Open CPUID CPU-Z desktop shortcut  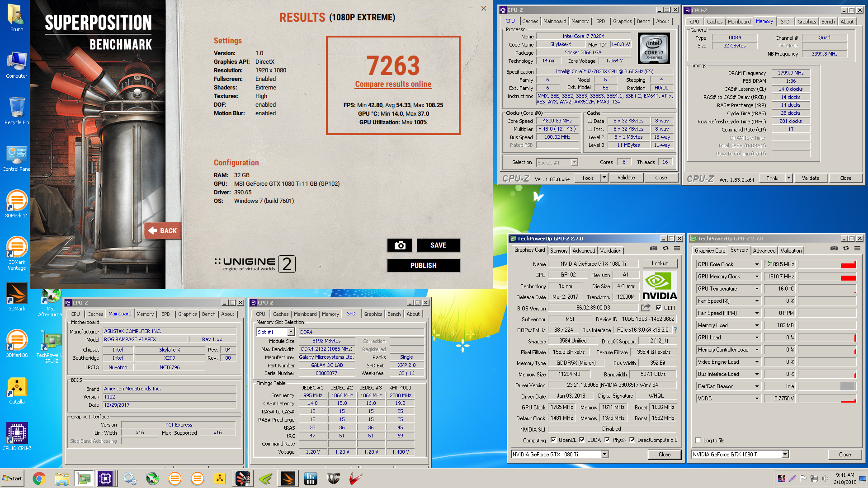point(17,436)
